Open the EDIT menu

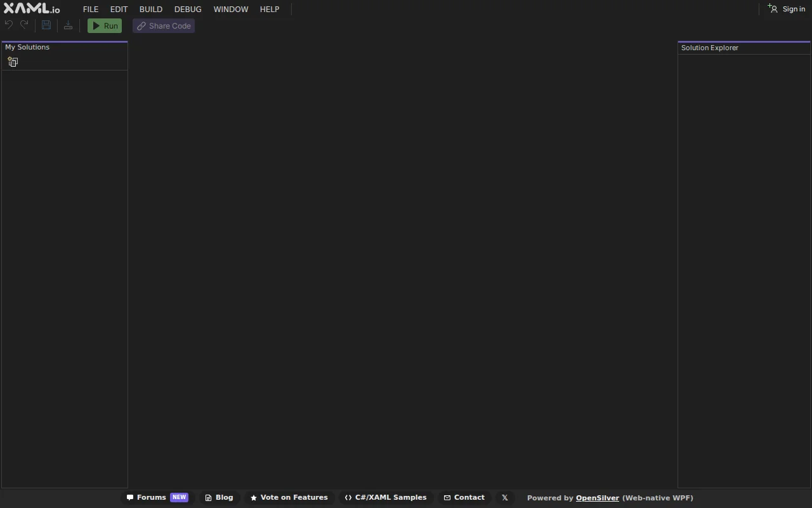pyautogui.click(x=119, y=10)
